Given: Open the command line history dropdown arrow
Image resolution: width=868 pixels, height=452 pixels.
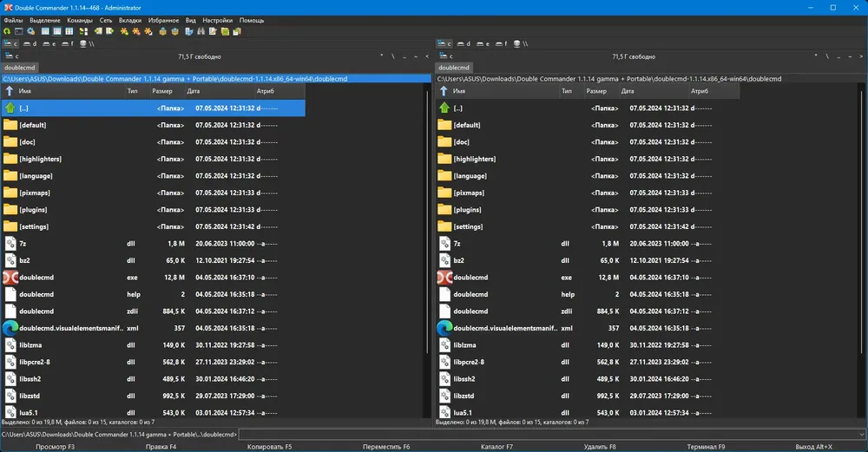Looking at the screenshot, I should 862,435.
